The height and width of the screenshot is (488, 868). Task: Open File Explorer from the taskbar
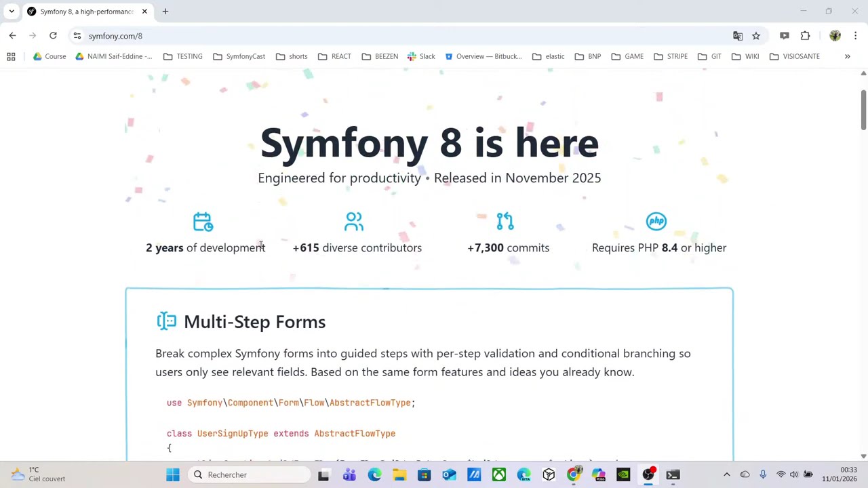tap(399, 474)
